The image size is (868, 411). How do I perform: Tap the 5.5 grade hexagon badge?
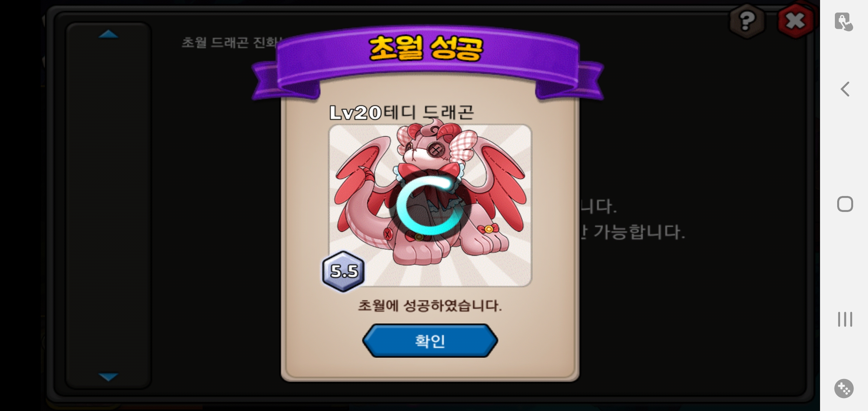click(x=343, y=271)
